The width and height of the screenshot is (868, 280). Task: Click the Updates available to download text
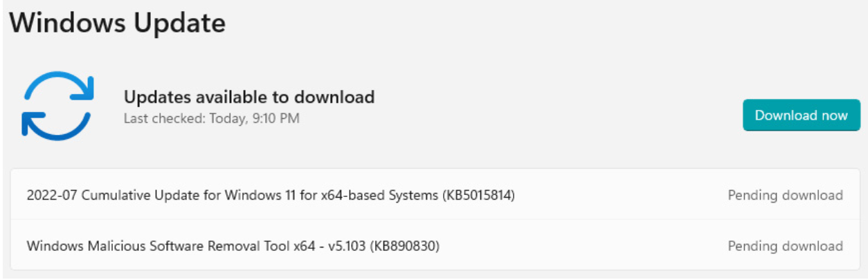(249, 97)
